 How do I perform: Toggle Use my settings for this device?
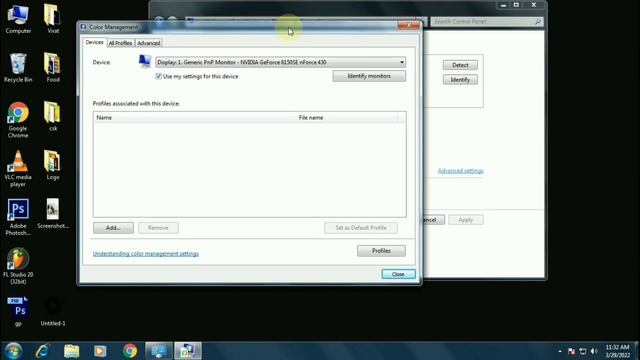[x=159, y=76]
